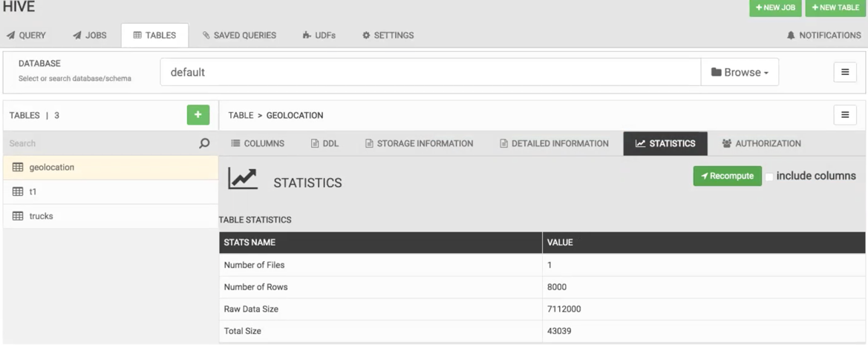This screenshot has height=345, width=868.
Task: Select the trucks table grid icon
Action: 18,216
